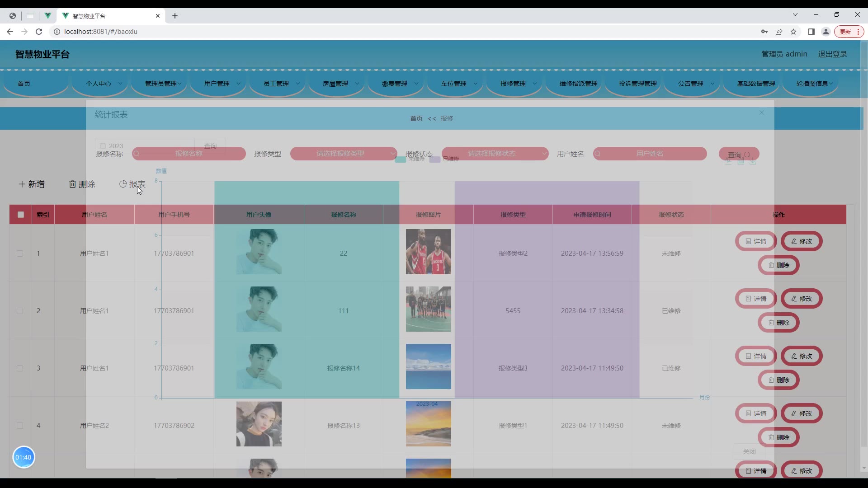Click 详情 for row 4
The image size is (868, 488).
click(756, 413)
